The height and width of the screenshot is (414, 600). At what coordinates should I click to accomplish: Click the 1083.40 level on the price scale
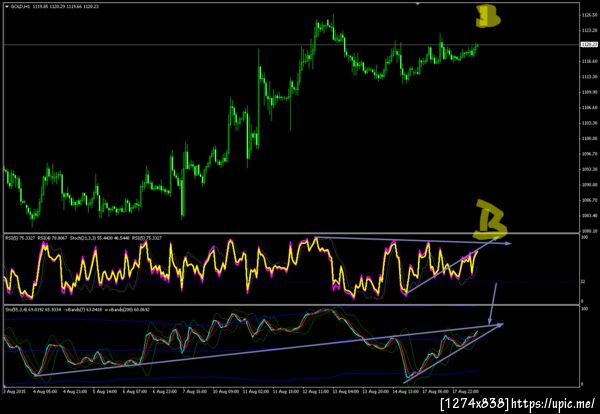[590, 216]
